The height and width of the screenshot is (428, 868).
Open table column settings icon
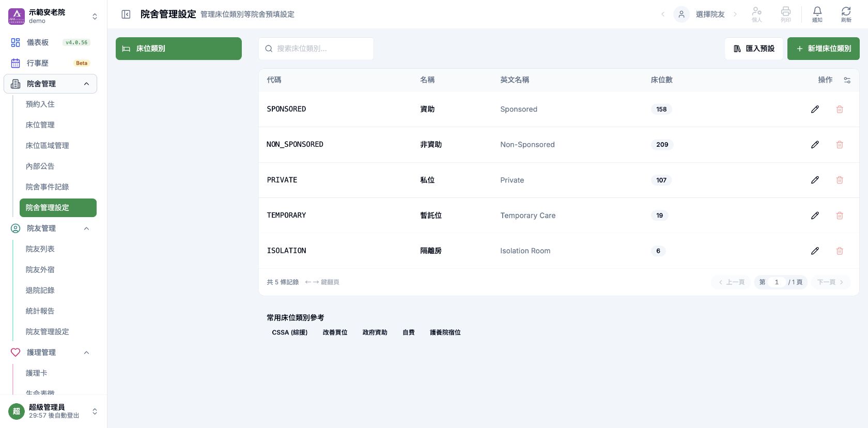tap(847, 80)
